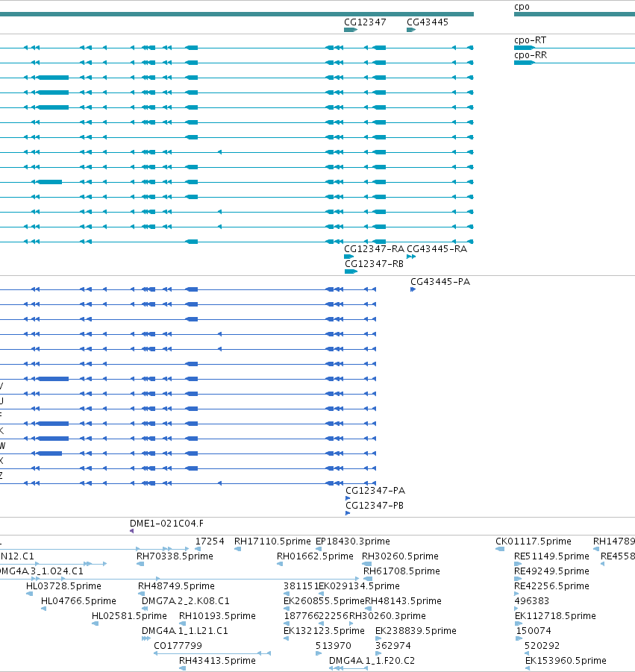This screenshot has width=635, height=672.
Task: Select the cpo-RR transcript exon box
Action: click(524, 63)
